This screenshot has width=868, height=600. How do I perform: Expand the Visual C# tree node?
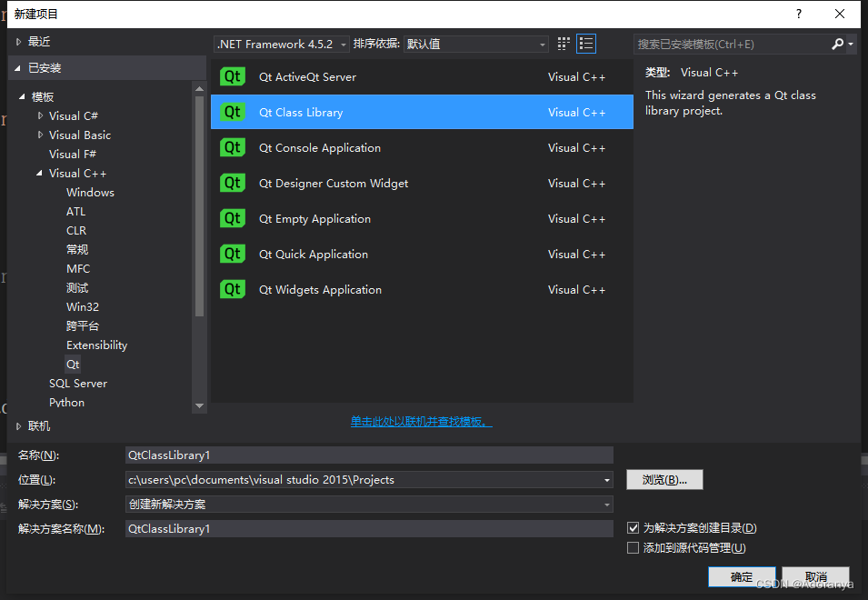(x=40, y=115)
